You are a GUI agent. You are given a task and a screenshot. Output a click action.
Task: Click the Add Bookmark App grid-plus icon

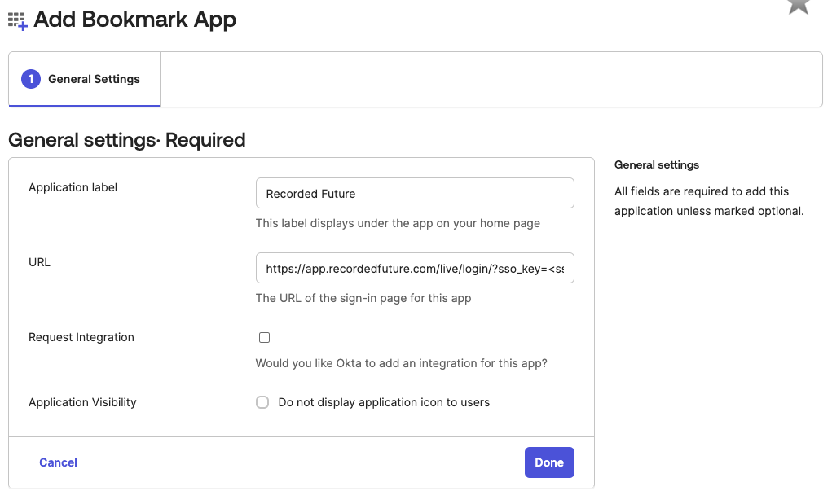click(x=17, y=20)
